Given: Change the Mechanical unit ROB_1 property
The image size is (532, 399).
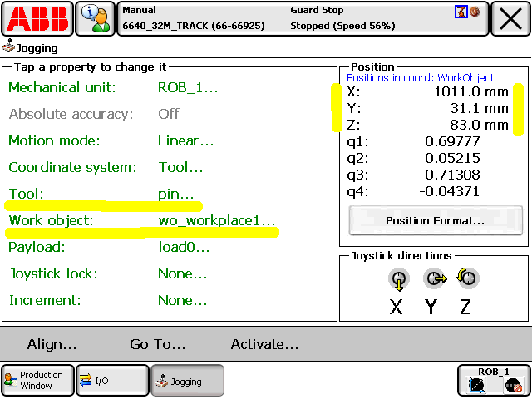Looking at the screenshot, I should pos(188,87).
